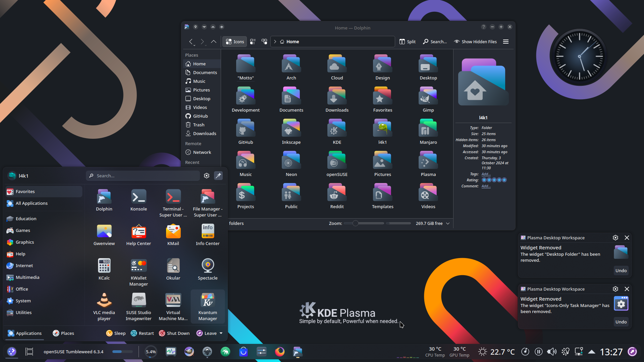Open Dolphin window app menu icon
644x362 pixels.
coord(187,27)
